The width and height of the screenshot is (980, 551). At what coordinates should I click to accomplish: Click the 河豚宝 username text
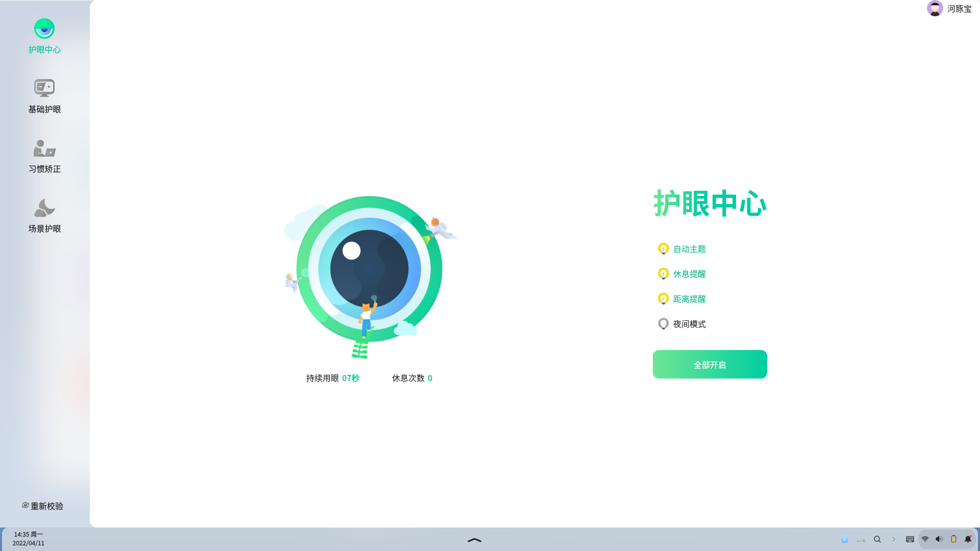click(960, 9)
